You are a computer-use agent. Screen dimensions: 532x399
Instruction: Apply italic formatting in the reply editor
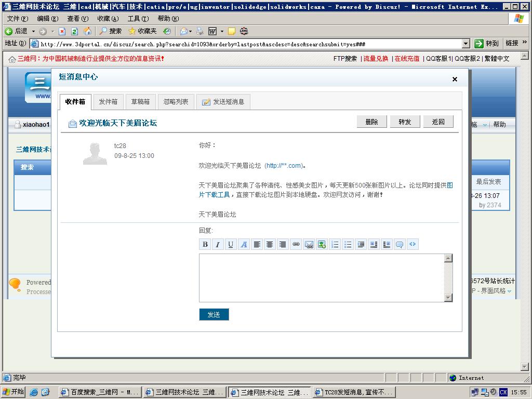[x=218, y=244]
